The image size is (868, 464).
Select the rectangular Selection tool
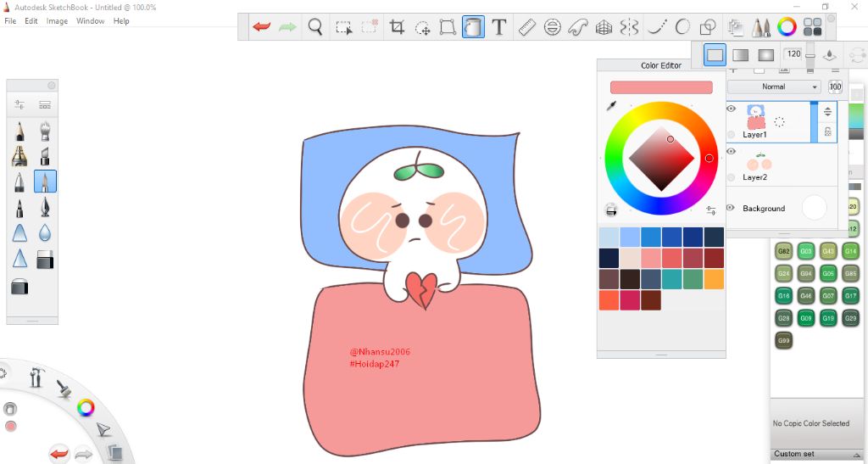344,27
